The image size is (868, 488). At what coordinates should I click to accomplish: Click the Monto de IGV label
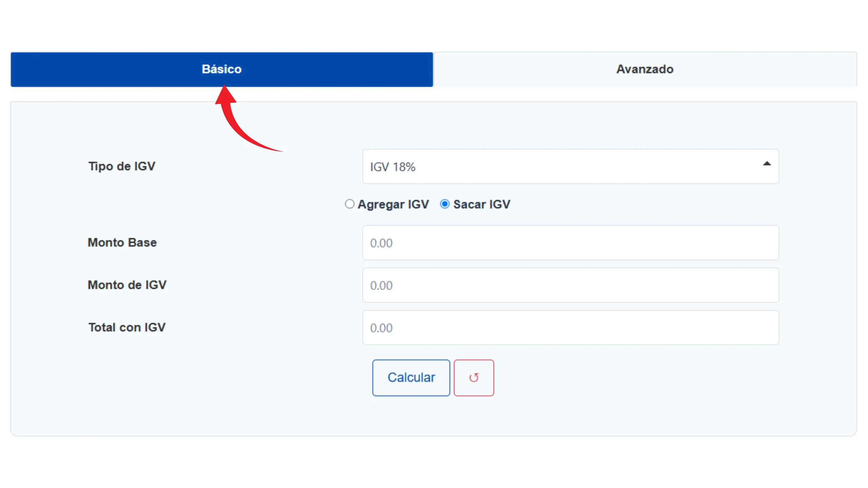coord(127,285)
